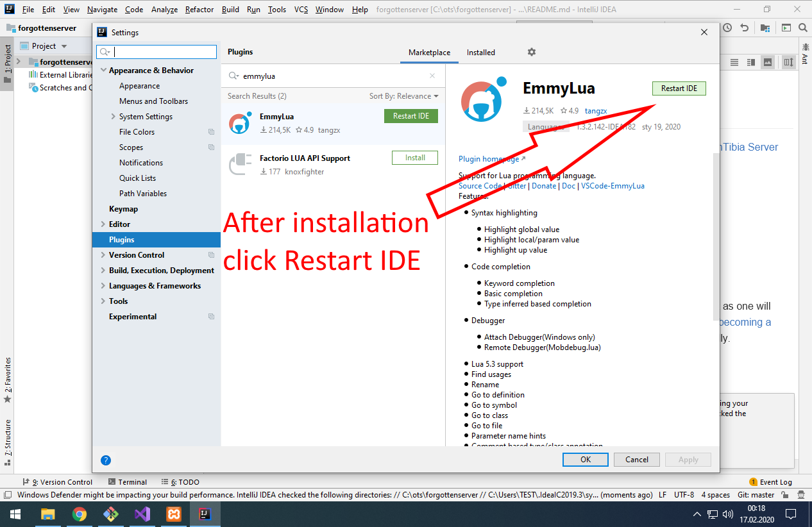This screenshot has height=527, width=812.
Task: Open Donate link in plugin description
Action: 544,186
